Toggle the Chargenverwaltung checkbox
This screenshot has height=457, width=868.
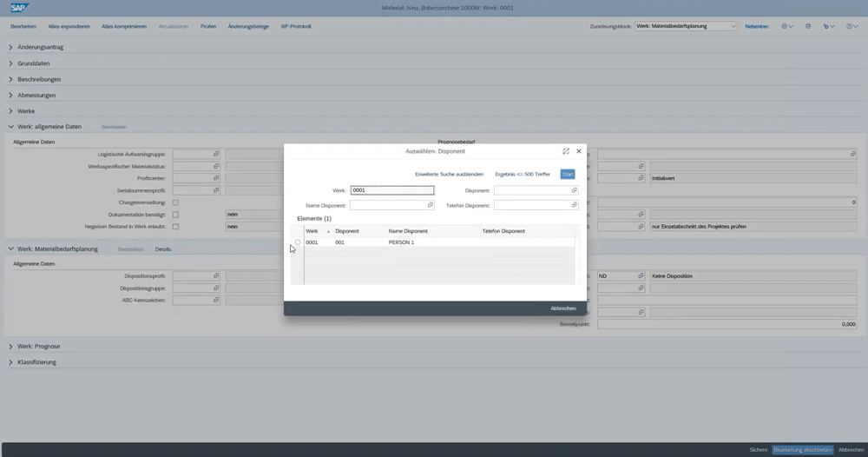(175, 202)
